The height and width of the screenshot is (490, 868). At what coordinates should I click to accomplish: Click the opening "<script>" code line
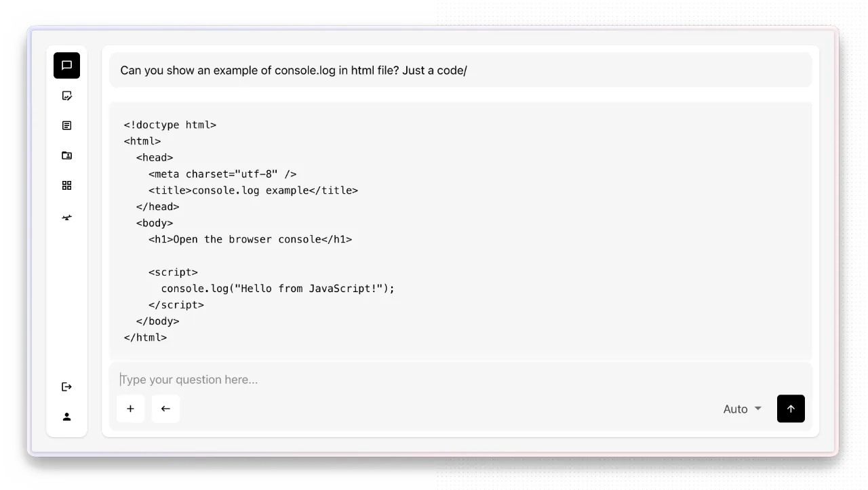174,272
